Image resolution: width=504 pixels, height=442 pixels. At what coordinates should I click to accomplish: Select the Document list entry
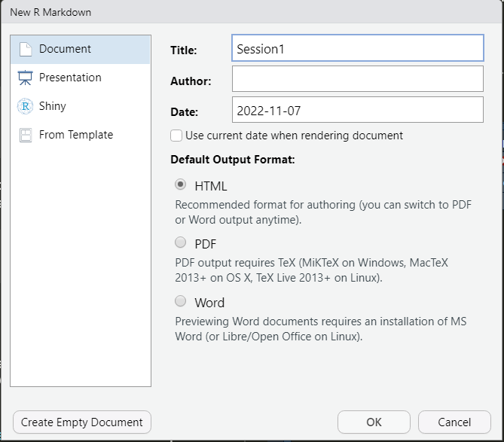pos(81,50)
